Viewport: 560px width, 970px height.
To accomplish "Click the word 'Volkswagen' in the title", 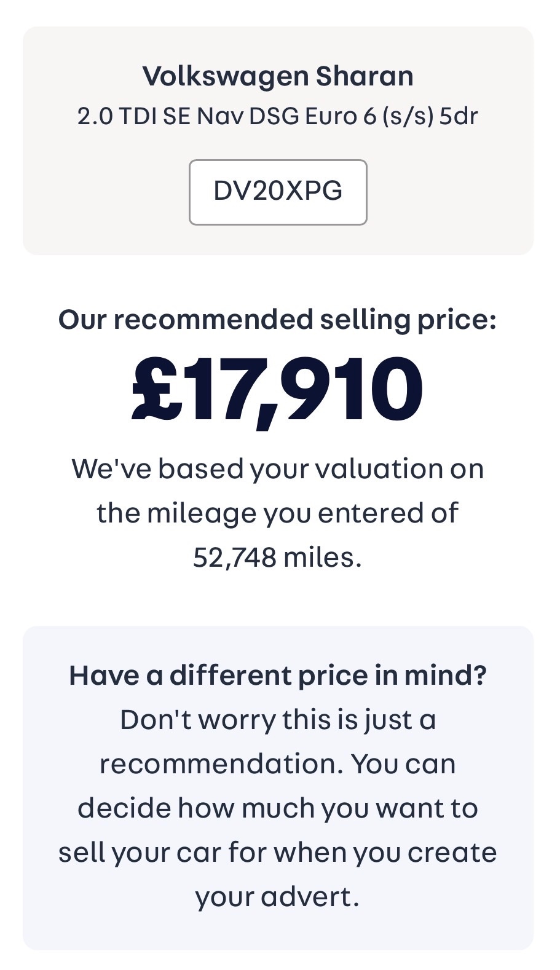I will [225, 77].
